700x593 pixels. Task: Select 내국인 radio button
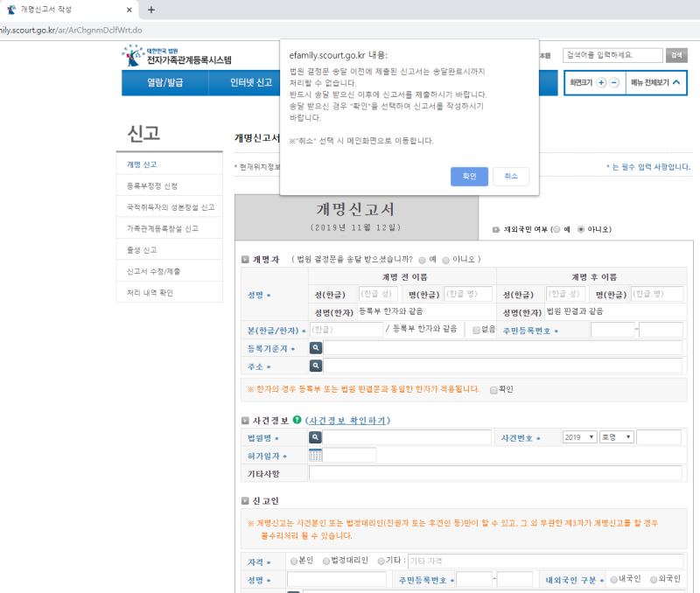pos(614,580)
